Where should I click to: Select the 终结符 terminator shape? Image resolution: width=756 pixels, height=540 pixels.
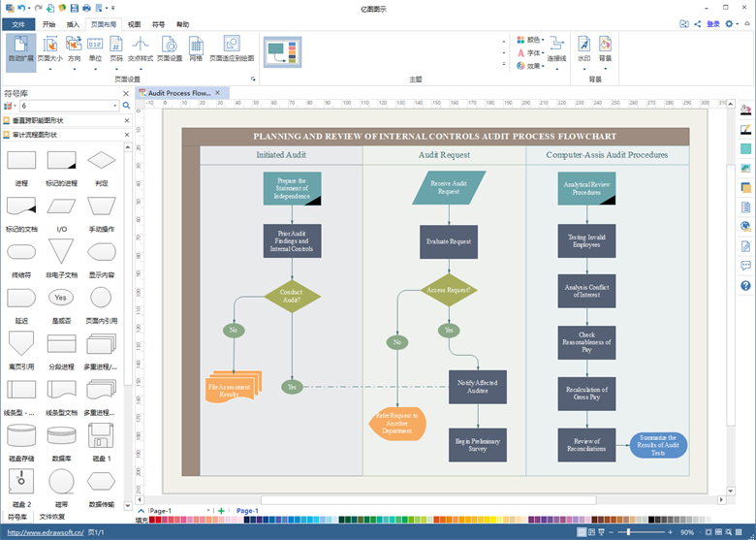21,252
